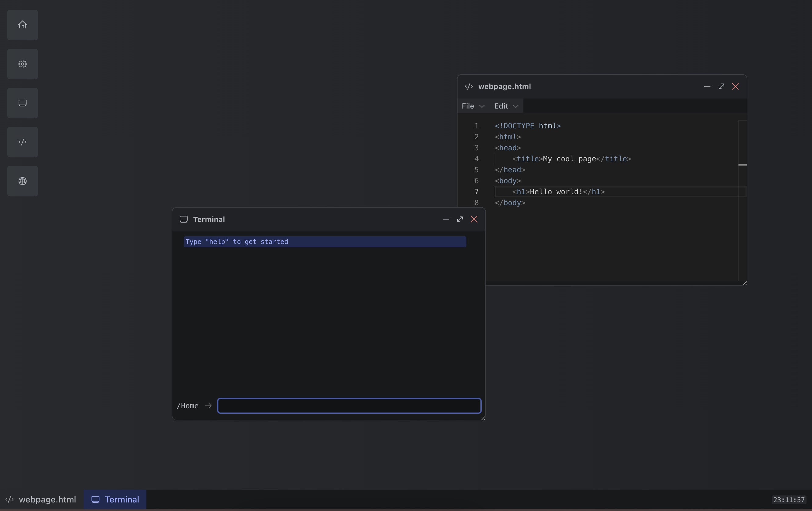
Task: Click code icon in webpage.html title bar
Action: (x=469, y=87)
